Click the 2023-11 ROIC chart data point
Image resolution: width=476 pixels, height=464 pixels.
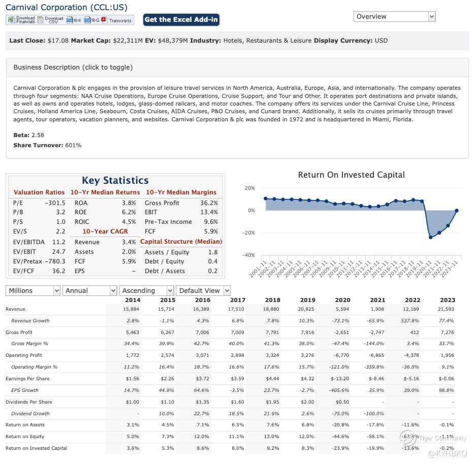(457, 211)
